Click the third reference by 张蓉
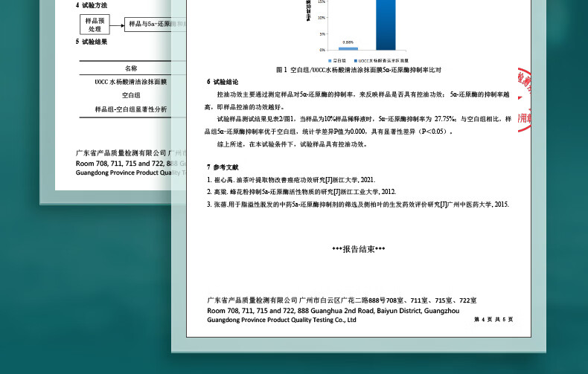This screenshot has width=588, height=374. pyautogui.click(x=358, y=204)
